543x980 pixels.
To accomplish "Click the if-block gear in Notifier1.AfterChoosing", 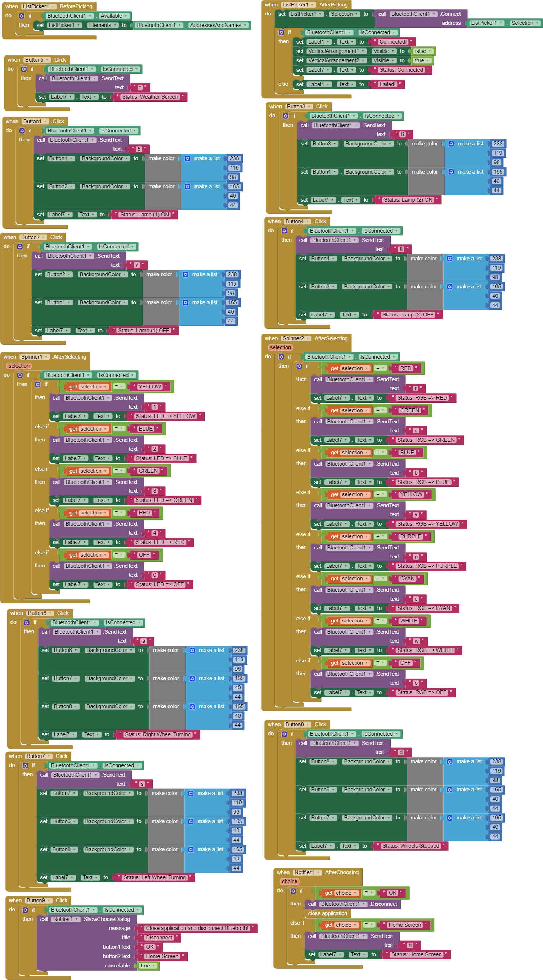I will (x=293, y=891).
